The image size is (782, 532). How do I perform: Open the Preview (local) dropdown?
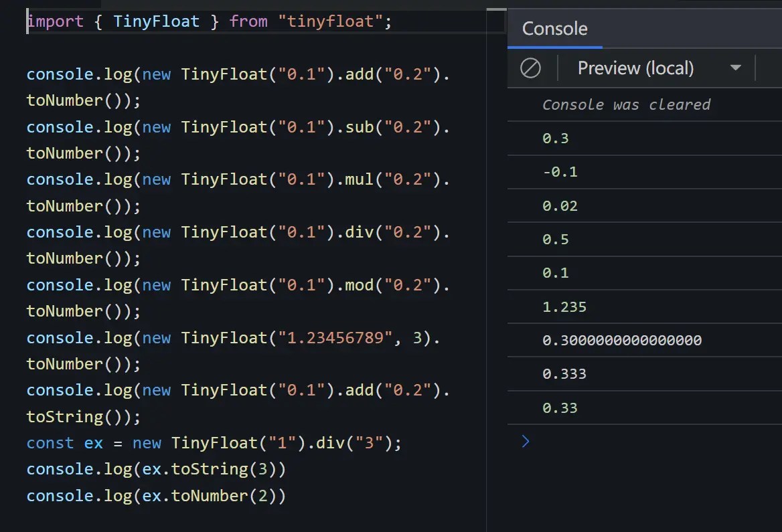pyautogui.click(x=635, y=68)
